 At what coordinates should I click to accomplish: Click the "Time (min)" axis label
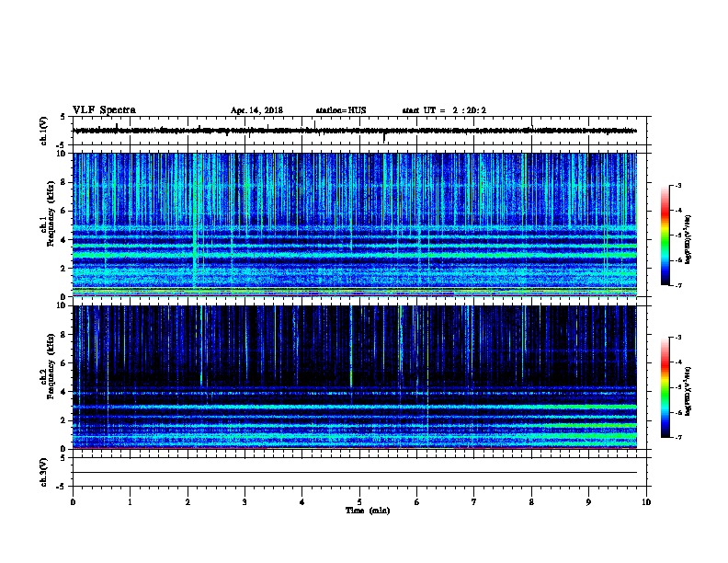point(368,511)
